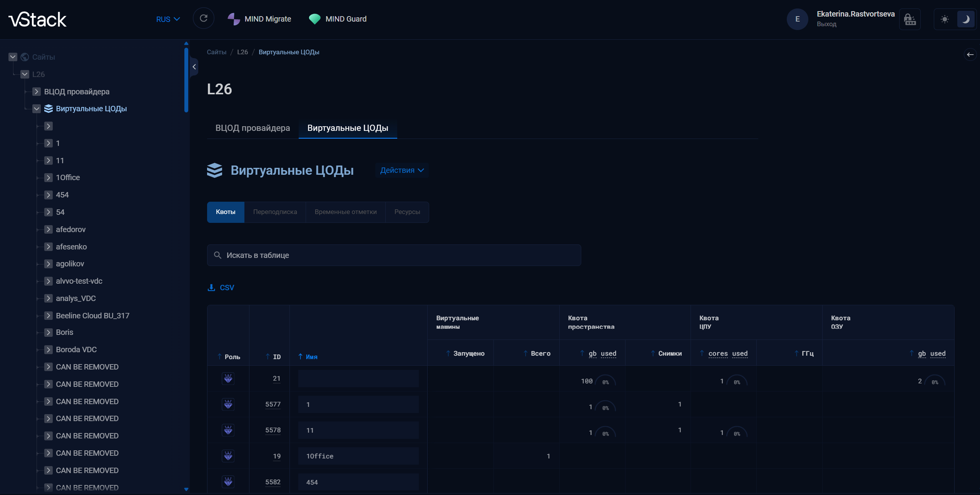Click the Искать в таблице search field

click(x=394, y=255)
